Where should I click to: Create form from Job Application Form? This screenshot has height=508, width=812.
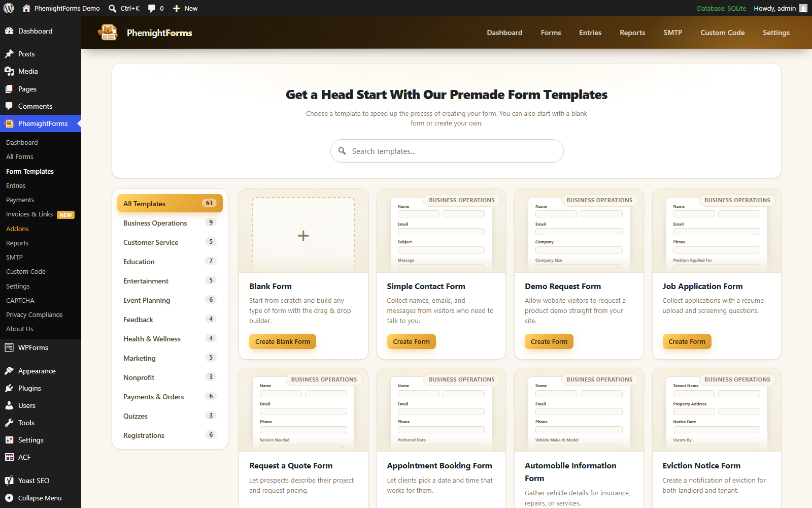(687, 341)
